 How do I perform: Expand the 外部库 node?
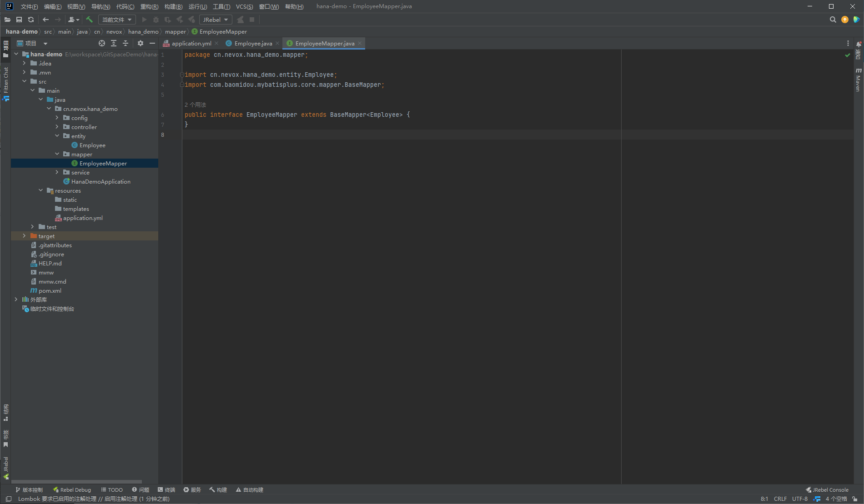(x=16, y=299)
